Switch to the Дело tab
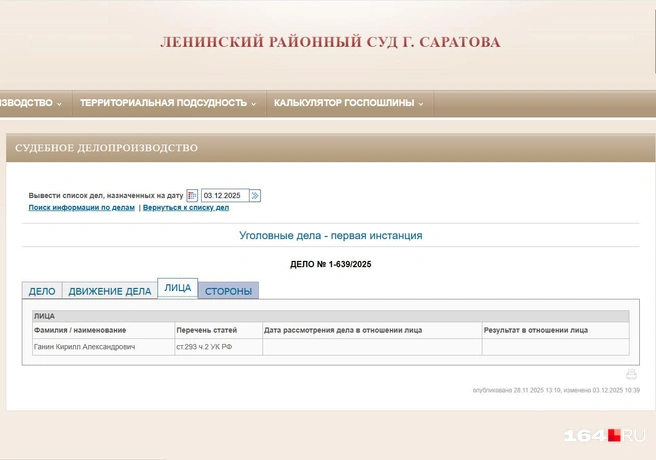This screenshot has width=656, height=460. (42, 291)
